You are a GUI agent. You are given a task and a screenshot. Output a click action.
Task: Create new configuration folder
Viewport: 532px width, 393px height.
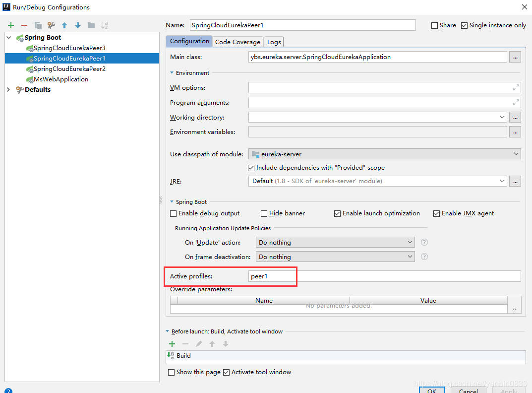(91, 25)
